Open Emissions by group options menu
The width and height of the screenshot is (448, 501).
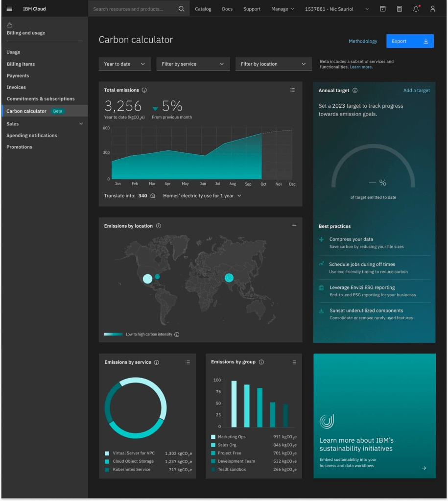[x=294, y=362]
